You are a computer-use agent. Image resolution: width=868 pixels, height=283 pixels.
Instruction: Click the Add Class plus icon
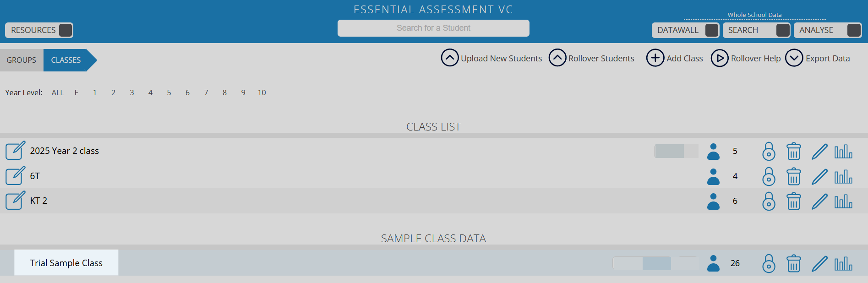click(x=655, y=58)
